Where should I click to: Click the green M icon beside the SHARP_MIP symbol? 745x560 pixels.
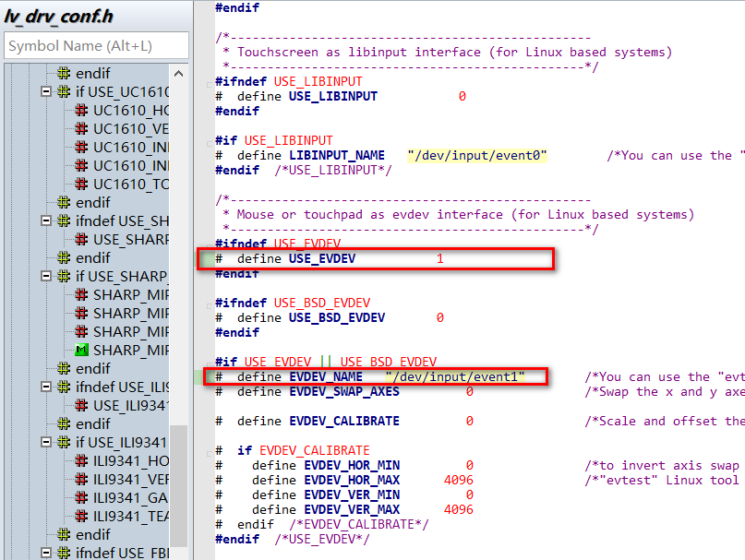click(82, 350)
